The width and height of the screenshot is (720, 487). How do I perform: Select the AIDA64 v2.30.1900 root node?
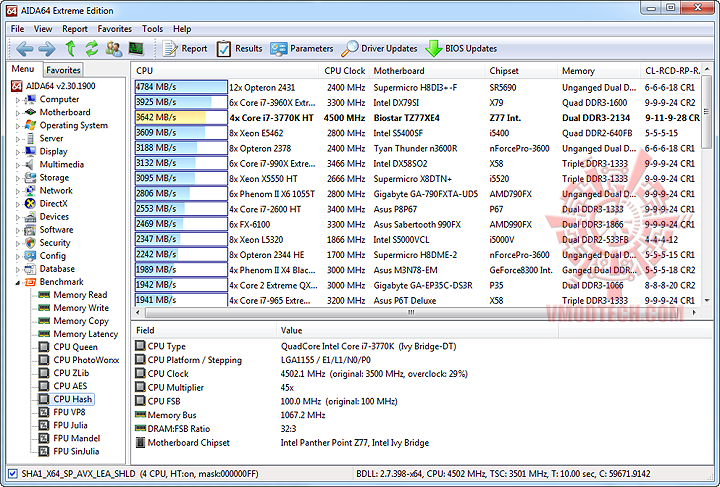point(61,86)
